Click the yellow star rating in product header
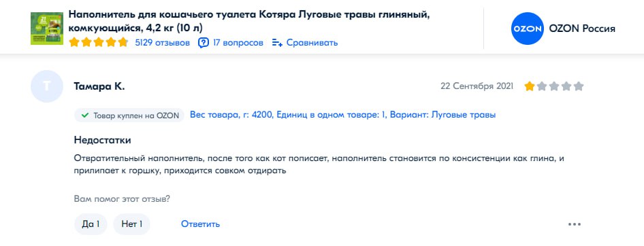644x246 pixels. (x=99, y=42)
